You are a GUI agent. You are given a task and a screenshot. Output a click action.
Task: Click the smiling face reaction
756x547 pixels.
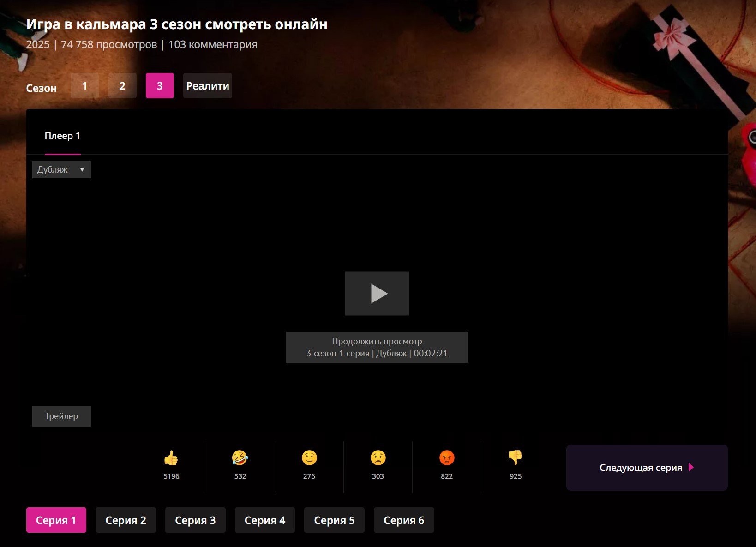(x=309, y=458)
